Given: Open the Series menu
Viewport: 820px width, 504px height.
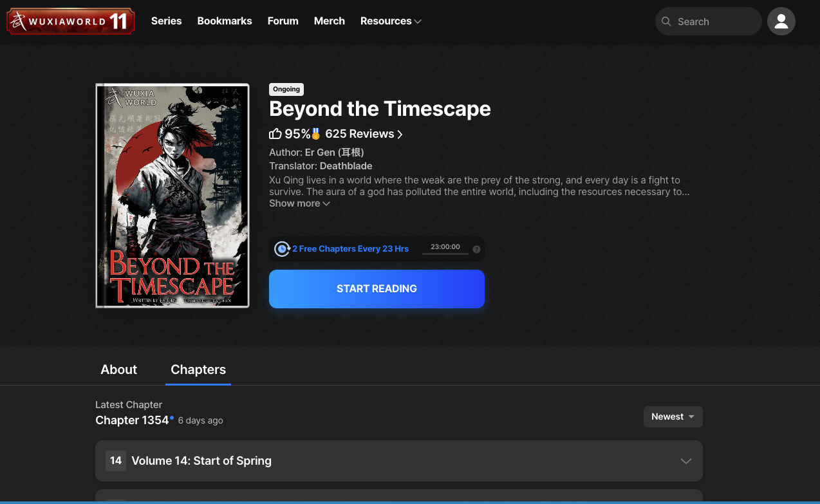Looking at the screenshot, I should (x=166, y=21).
